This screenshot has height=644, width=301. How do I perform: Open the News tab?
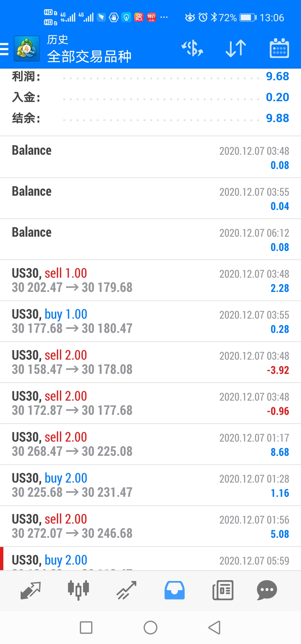coord(223,590)
